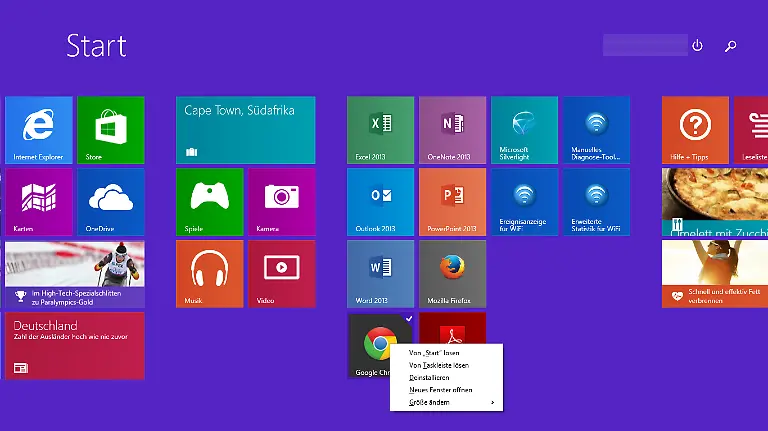Image resolution: width=768 pixels, height=431 pixels.
Task: Launch Outlook 2013
Action: tap(381, 202)
